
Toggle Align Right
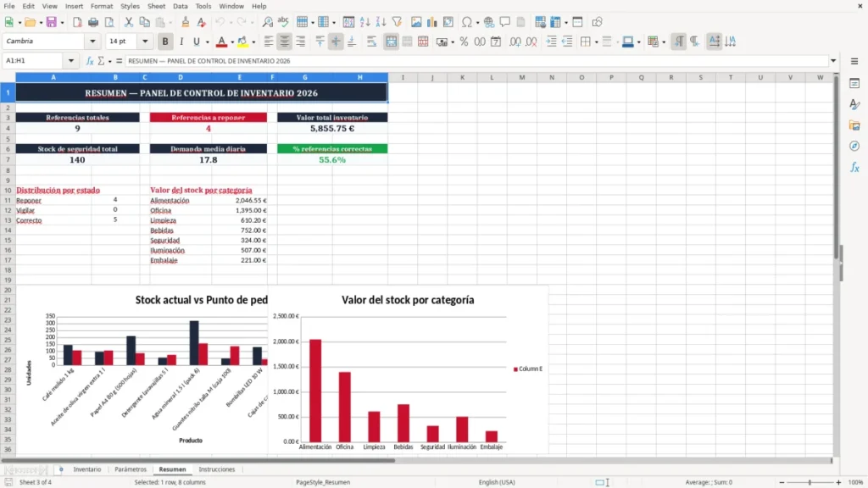pyautogui.click(x=301, y=42)
